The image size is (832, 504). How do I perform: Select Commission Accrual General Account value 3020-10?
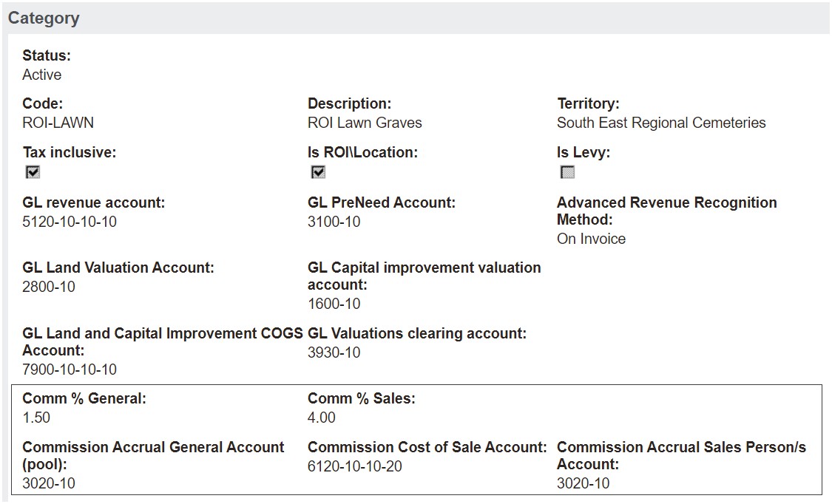pyautogui.click(x=49, y=483)
